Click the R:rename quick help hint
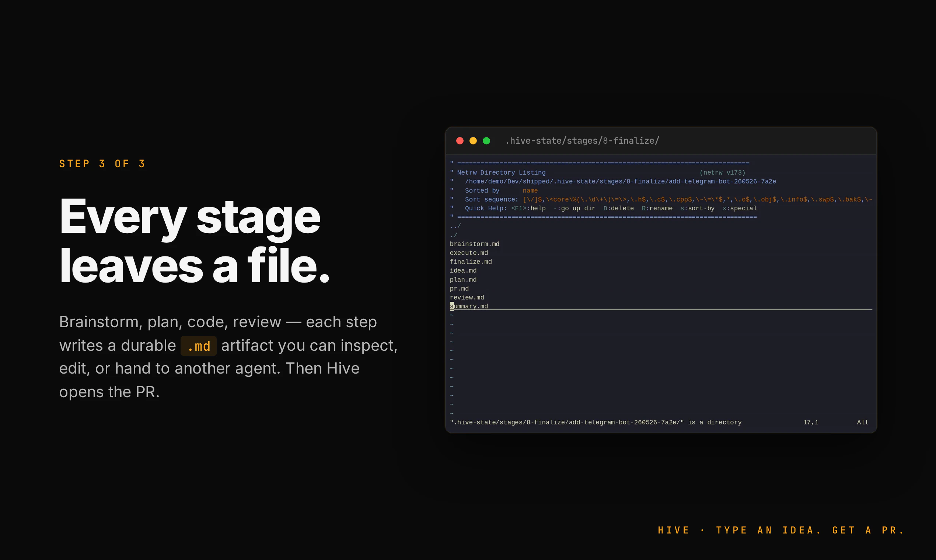 pos(657,208)
